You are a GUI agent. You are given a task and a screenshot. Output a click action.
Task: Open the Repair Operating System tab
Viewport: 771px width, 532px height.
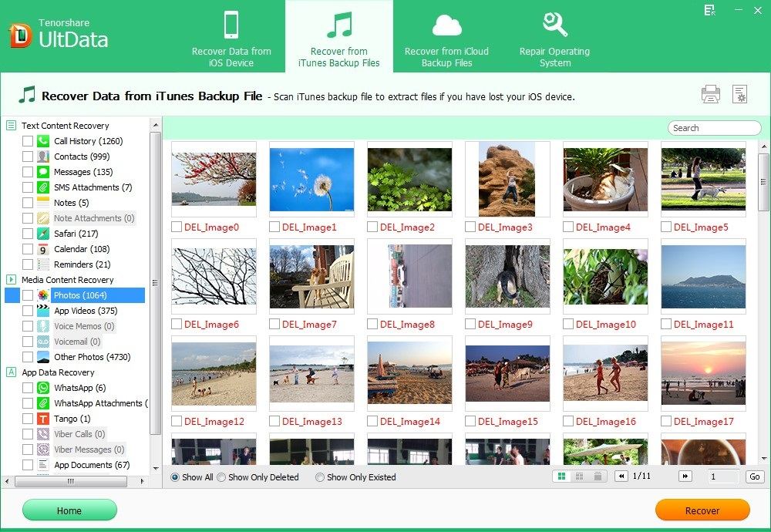554,37
